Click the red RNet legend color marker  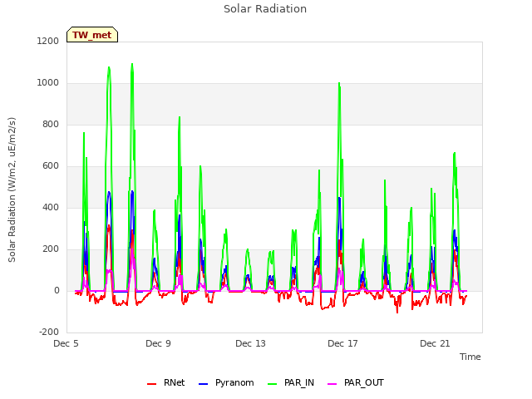[x=151, y=384]
